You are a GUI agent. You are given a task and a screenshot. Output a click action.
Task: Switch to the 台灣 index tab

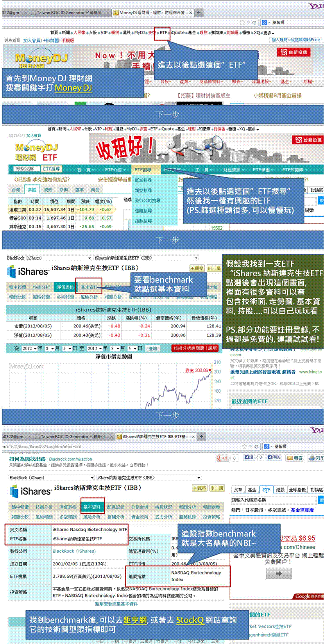coord(16,190)
